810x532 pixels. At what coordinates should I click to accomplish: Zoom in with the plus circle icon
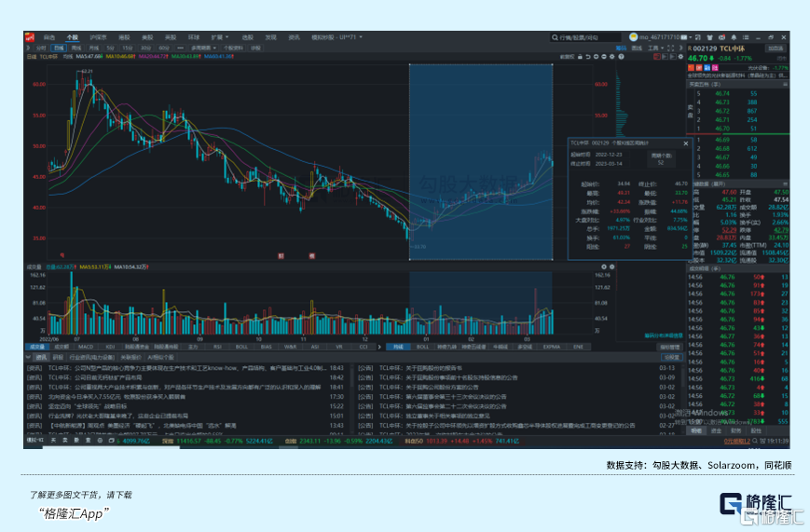click(x=596, y=57)
